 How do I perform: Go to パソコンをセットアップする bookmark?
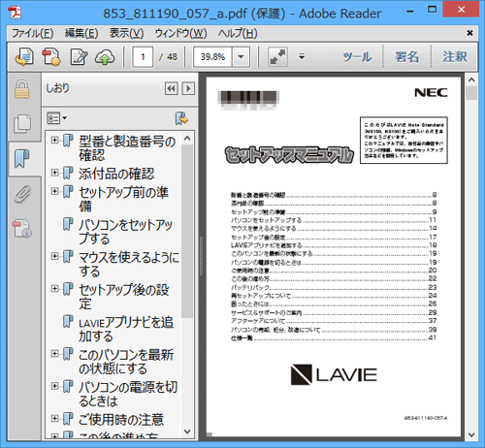(x=125, y=232)
